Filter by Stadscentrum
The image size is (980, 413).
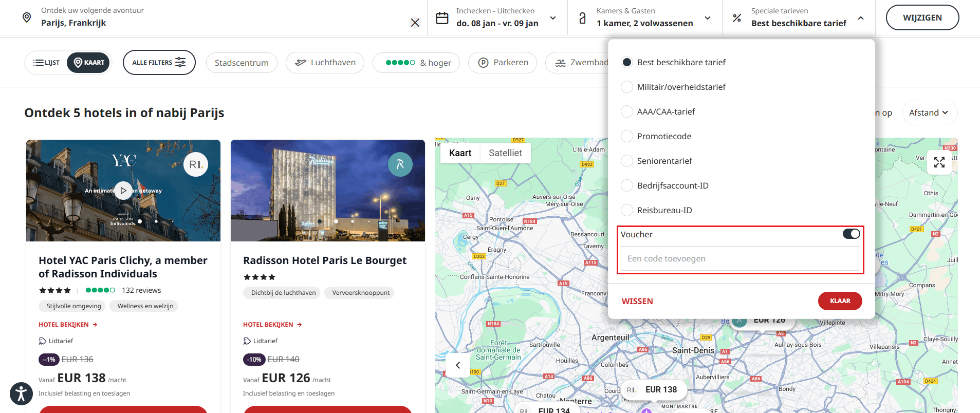[242, 63]
